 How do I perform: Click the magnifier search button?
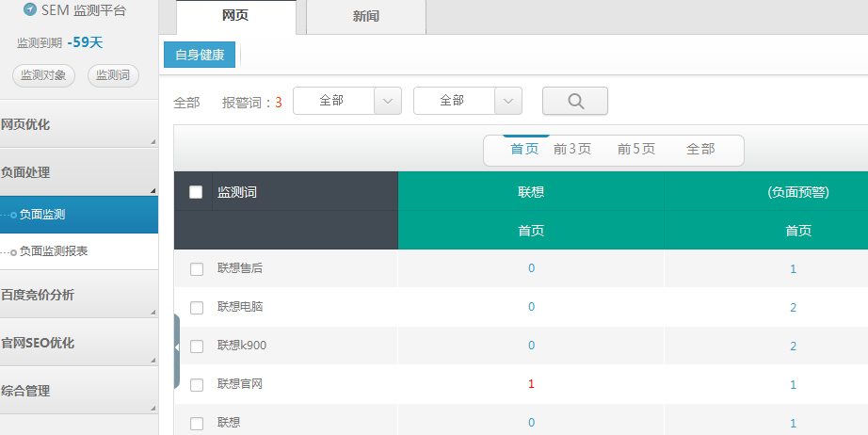pos(574,101)
